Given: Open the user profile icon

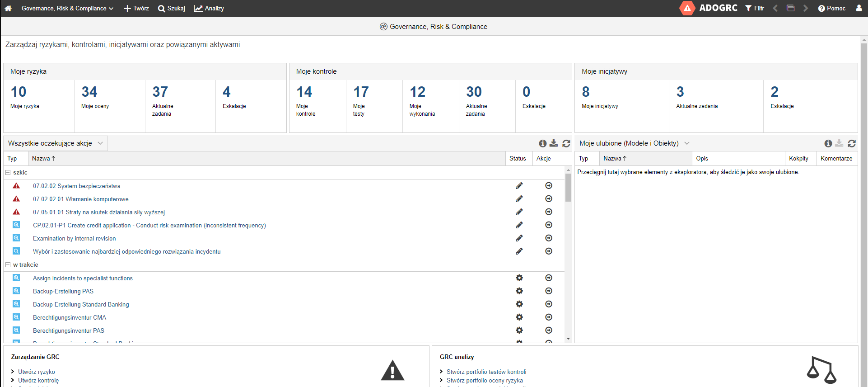Looking at the screenshot, I should 859,9.
